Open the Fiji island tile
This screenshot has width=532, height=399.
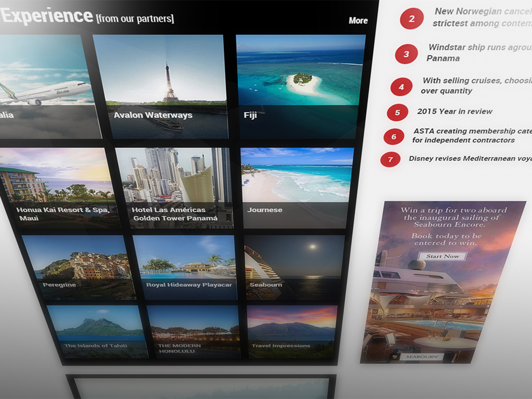coord(300,87)
